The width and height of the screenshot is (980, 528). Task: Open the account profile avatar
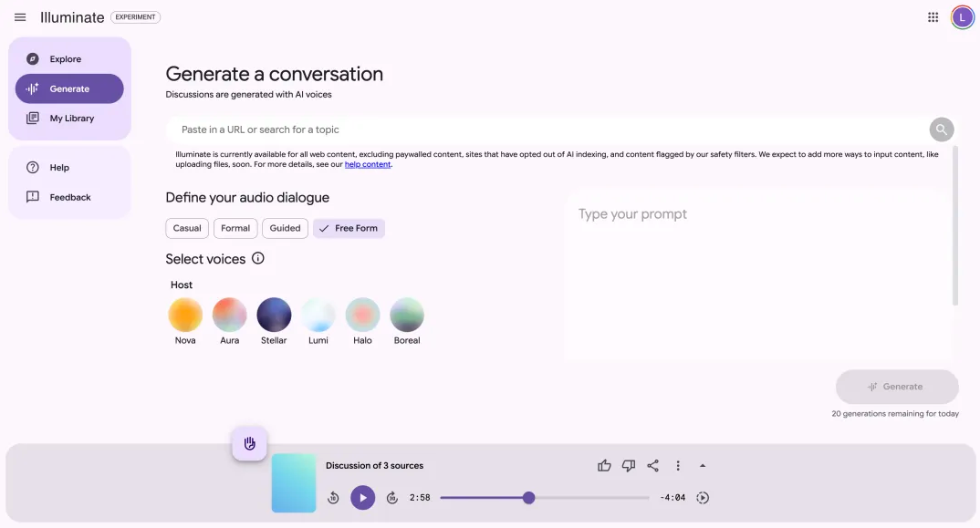tap(962, 17)
